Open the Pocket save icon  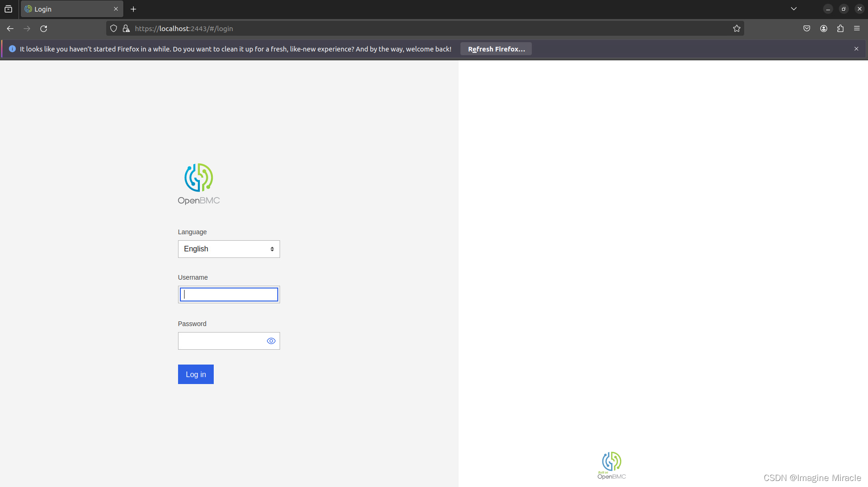click(x=806, y=28)
